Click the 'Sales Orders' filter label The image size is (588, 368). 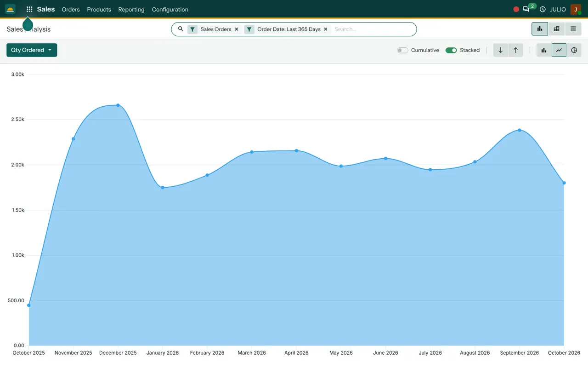[216, 29]
